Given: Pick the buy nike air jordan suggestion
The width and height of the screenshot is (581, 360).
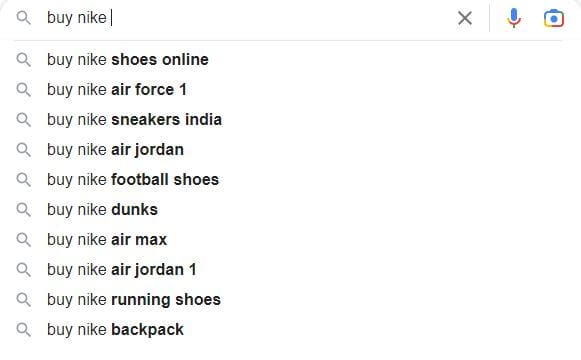Looking at the screenshot, I should click(290, 150).
